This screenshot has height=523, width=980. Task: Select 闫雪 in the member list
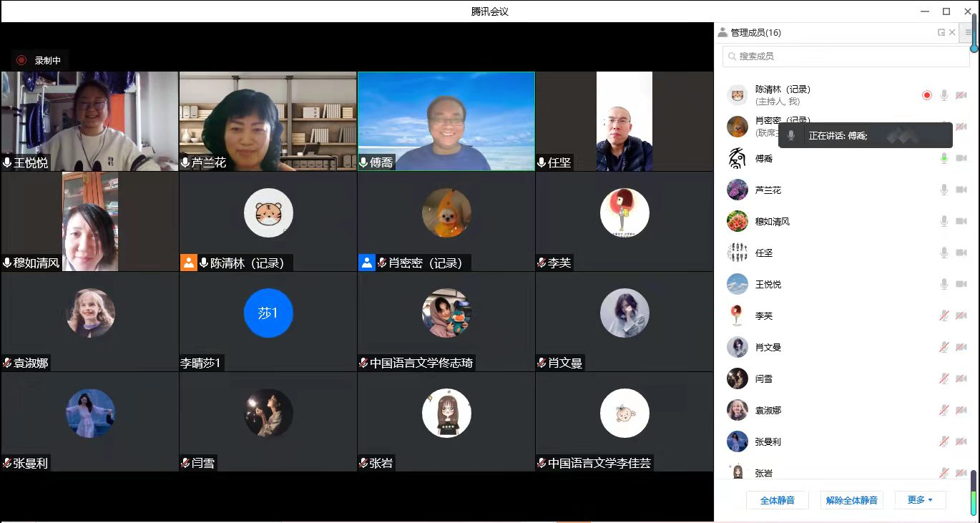763,378
